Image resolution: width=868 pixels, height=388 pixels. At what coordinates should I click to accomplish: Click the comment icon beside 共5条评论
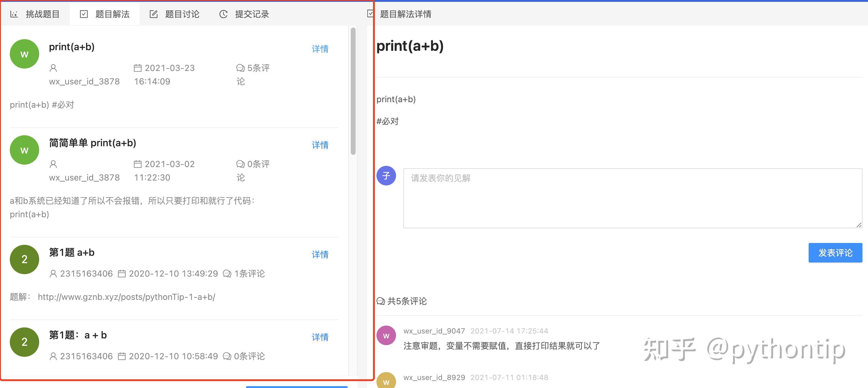point(380,301)
